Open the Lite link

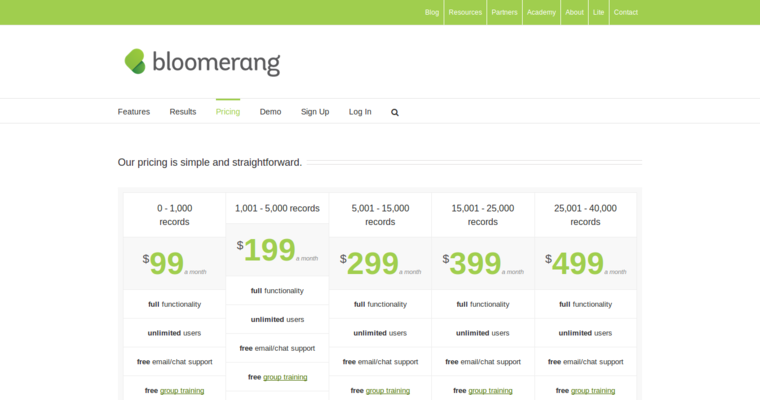(x=598, y=12)
